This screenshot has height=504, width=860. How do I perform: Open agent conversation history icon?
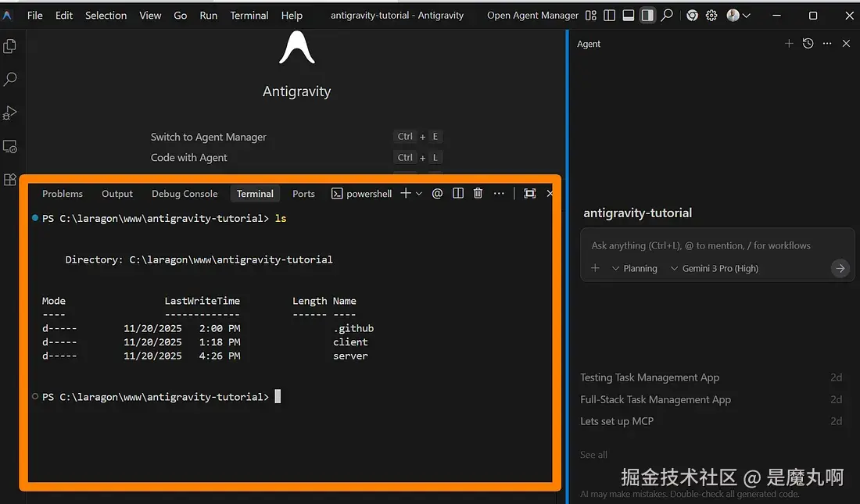pyautogui.click(x=808, y=43)
